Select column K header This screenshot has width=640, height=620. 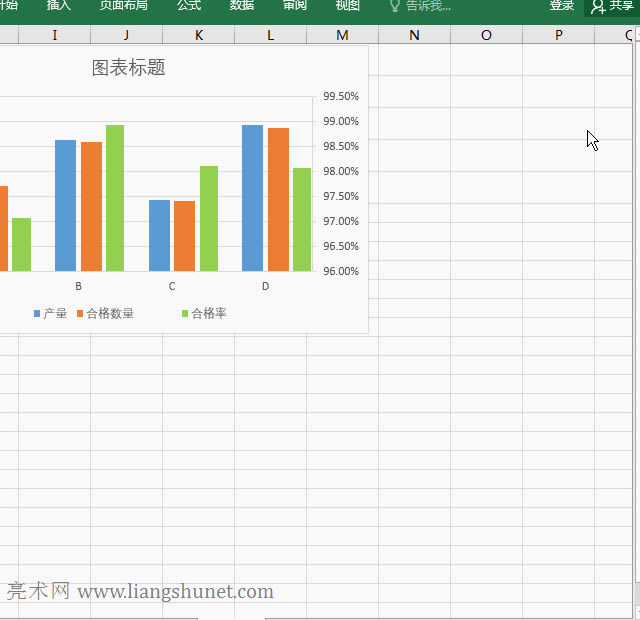[x=198, y=36]
